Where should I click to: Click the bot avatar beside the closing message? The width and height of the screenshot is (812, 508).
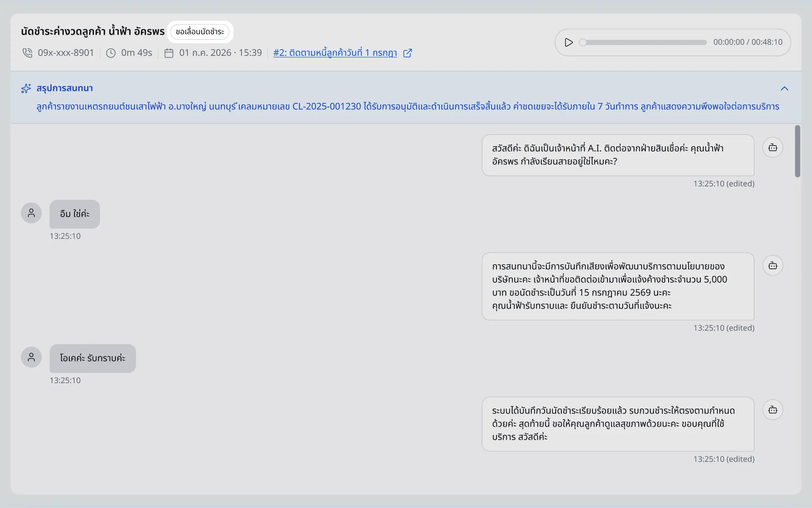[773, 409]
